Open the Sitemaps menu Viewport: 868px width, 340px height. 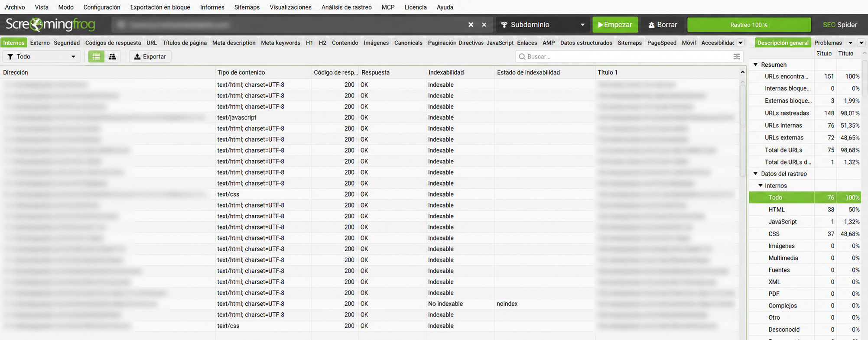coord(247,7)
